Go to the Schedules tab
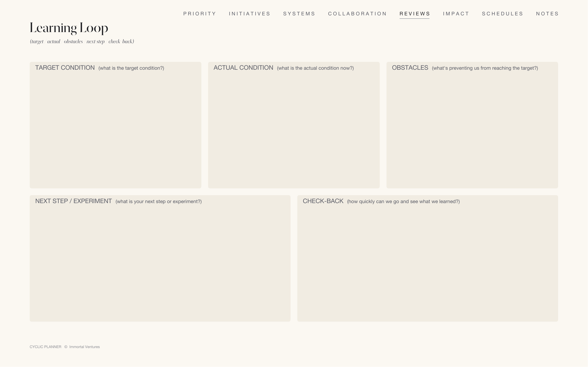 (x=502, y=14)
